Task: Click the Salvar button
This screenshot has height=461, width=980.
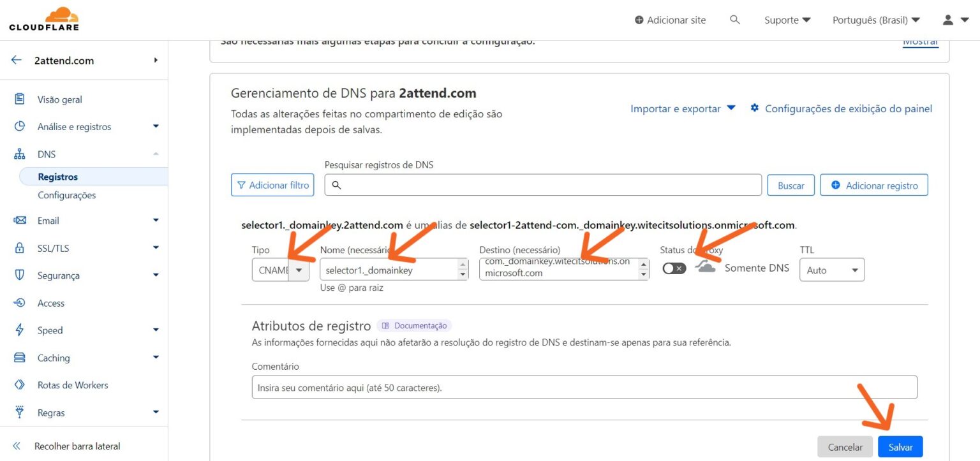Action: coord(900,446)
